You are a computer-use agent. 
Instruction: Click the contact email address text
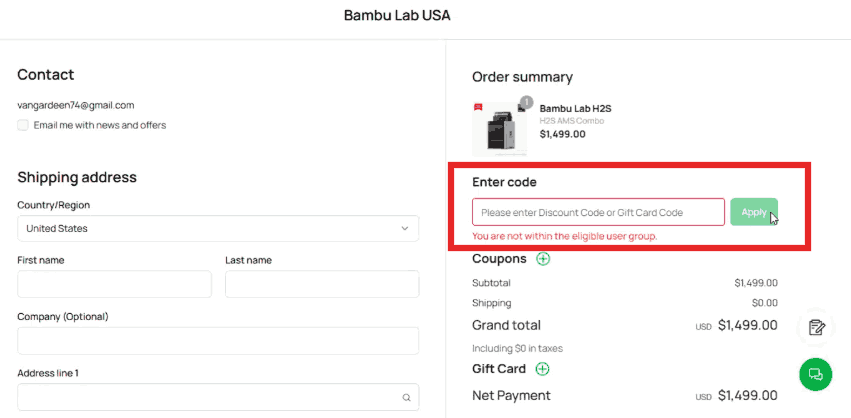(x=76, y=105)
